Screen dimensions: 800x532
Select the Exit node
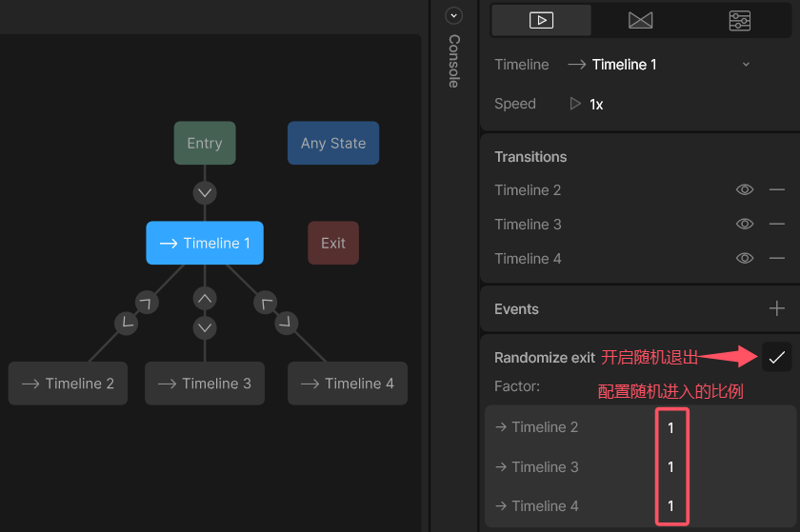tap(333, 243)
